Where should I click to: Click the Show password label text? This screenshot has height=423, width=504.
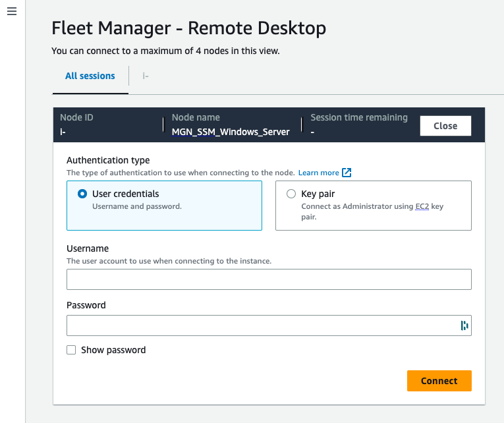(x=113, y=350)
